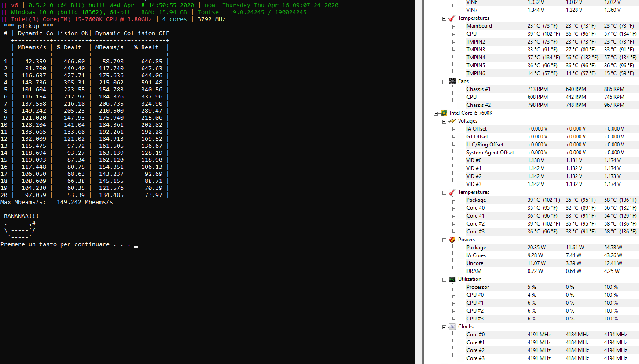Select the System Agent Offset row

552,153
